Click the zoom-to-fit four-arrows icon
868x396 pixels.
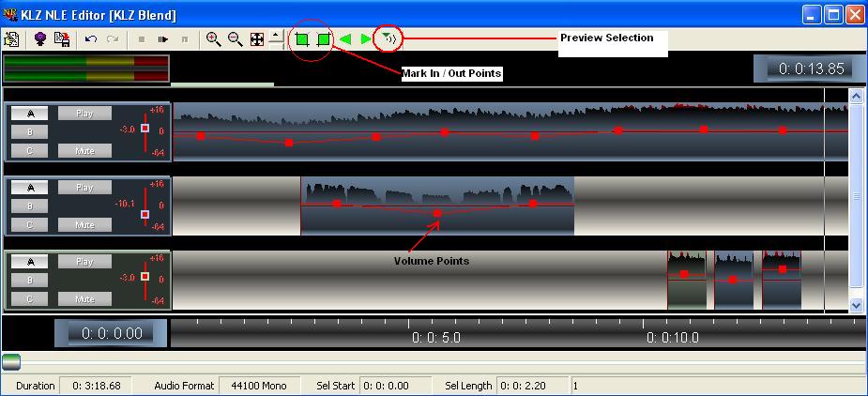click(257, 39)
